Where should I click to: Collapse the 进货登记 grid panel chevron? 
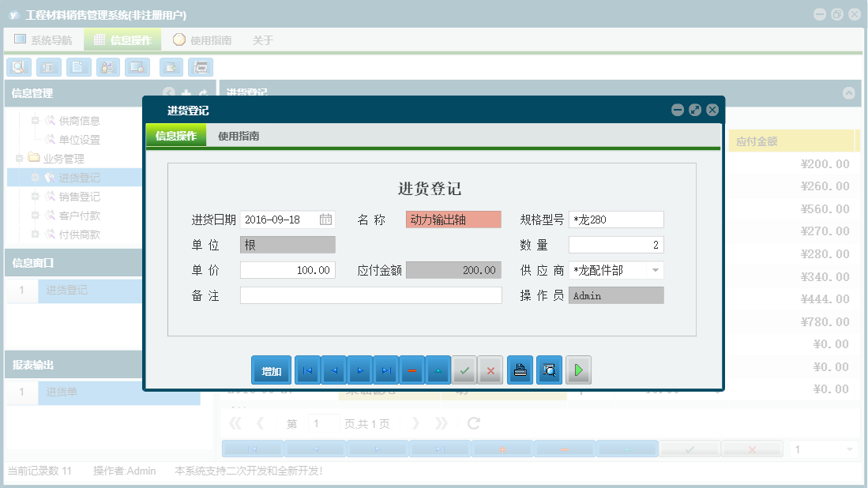click(850, 93)
